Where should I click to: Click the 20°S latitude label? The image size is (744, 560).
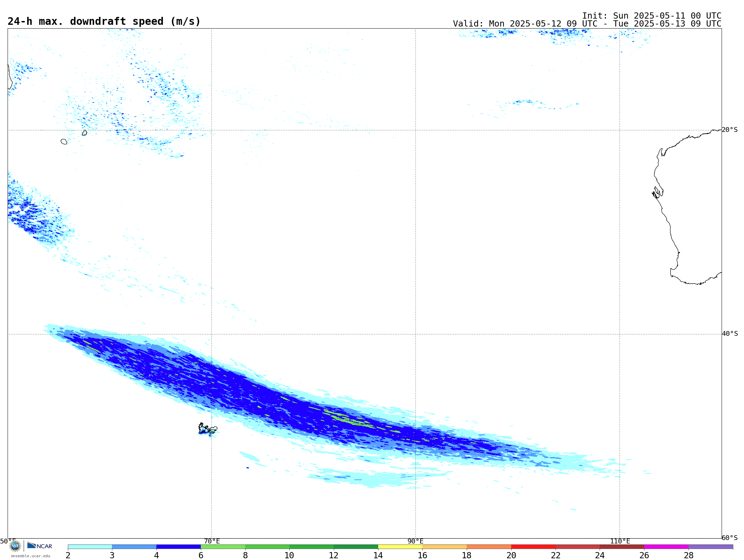[730, 130]
